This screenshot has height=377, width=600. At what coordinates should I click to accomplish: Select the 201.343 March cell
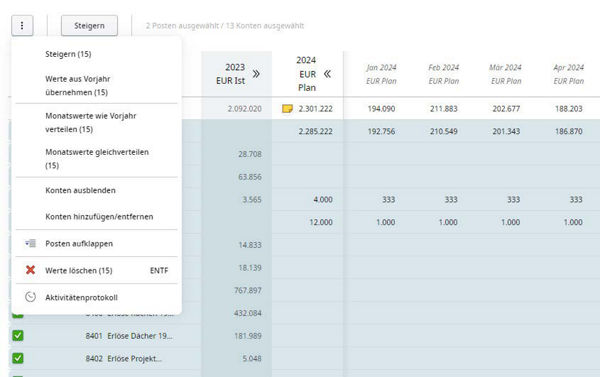(506, 131)
